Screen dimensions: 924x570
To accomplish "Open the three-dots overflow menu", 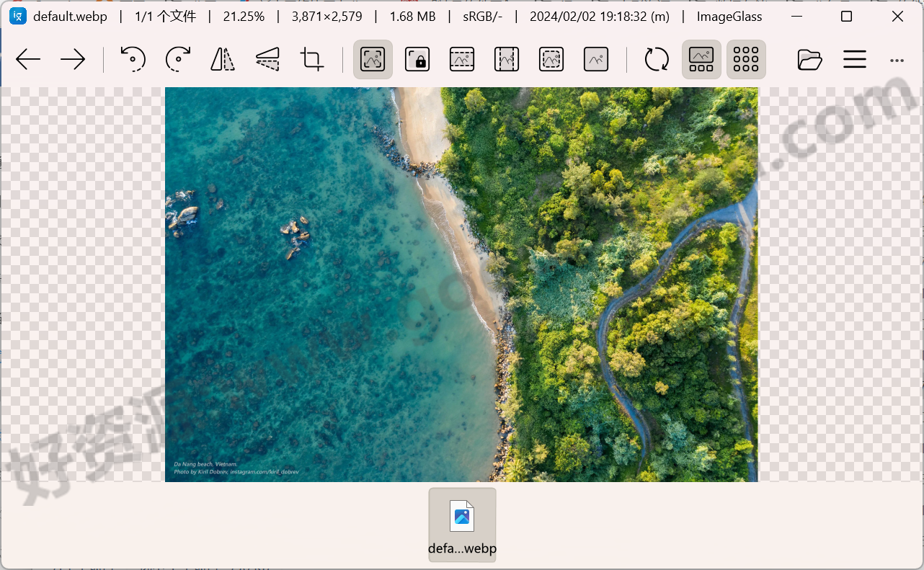I will click(897, 59).
